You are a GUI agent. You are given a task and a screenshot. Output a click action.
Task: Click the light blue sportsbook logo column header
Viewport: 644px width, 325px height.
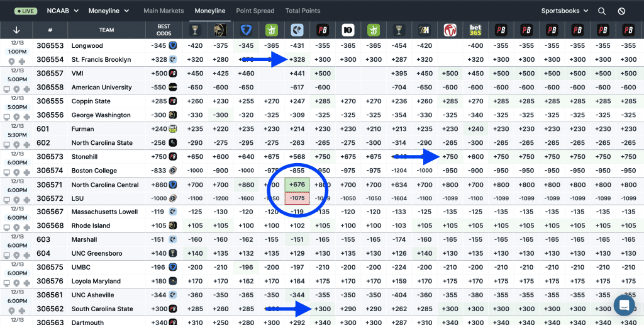pyautogui.click(x=297, y=30)
